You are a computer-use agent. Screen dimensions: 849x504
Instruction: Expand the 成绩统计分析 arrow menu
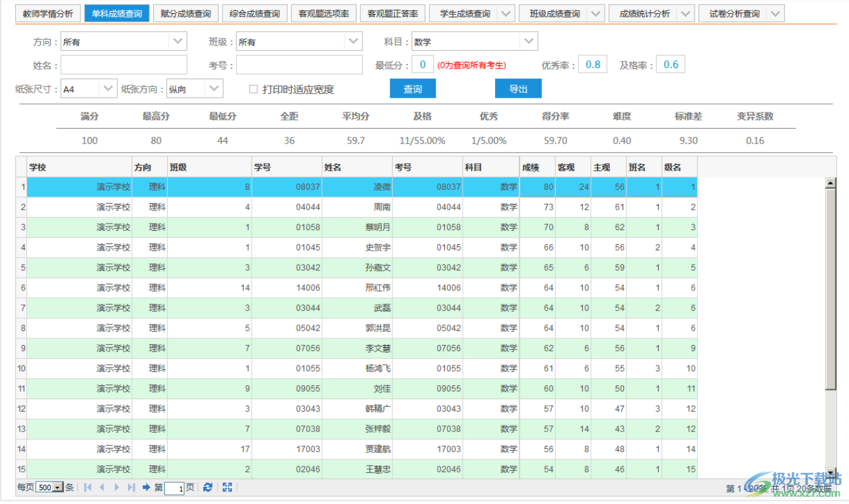point(686,13)
